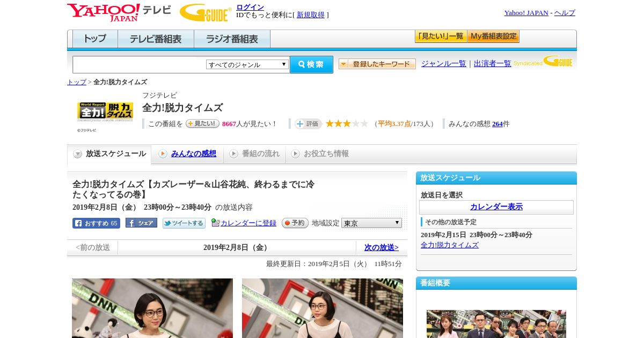This screenshot has width=644, height=338.
Task: Expand the 東京 region dropdown
Action: point(371,223)
